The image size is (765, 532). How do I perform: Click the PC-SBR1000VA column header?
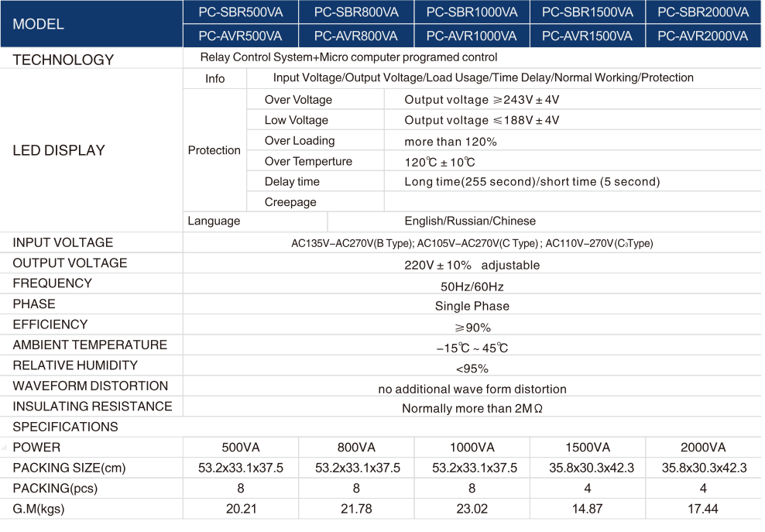pyautogui.click(x=472, y=12)
